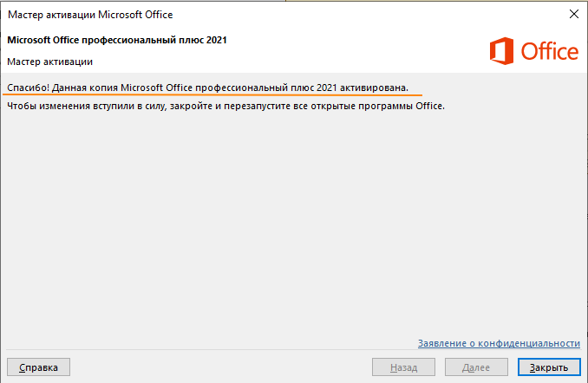The image size is (588, 383).
Task: Click the Мастер активации subtitle under the heading
Action: (50, 62)
